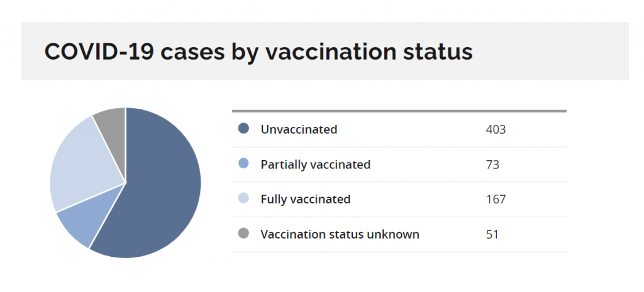
Task: Click the value 73 in the table
Action: click(x=492, y=165)
